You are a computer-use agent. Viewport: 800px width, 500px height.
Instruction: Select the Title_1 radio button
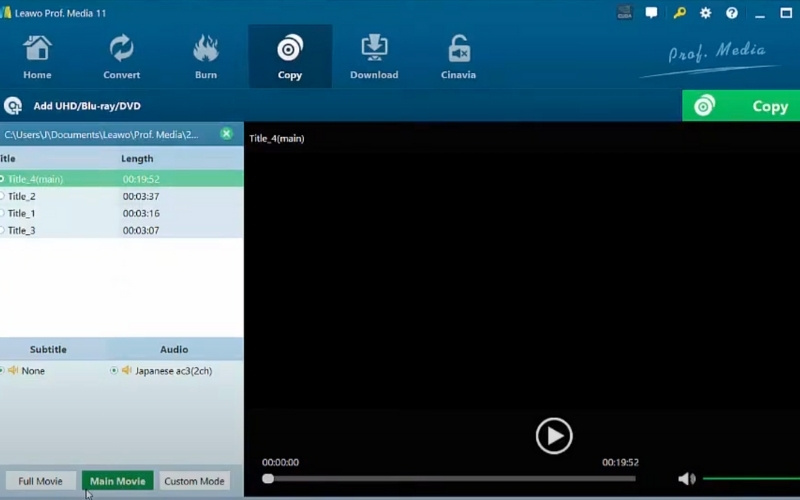pyautogui.click(x=2, y=213)
